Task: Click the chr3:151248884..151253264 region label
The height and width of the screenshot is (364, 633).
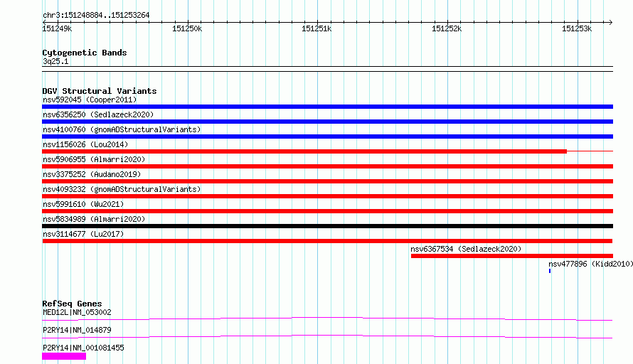Action: 96,15
